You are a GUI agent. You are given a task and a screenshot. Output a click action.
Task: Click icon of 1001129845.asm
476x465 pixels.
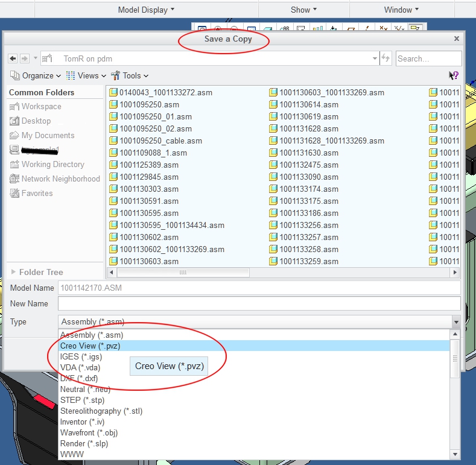[x=113, y=177]
